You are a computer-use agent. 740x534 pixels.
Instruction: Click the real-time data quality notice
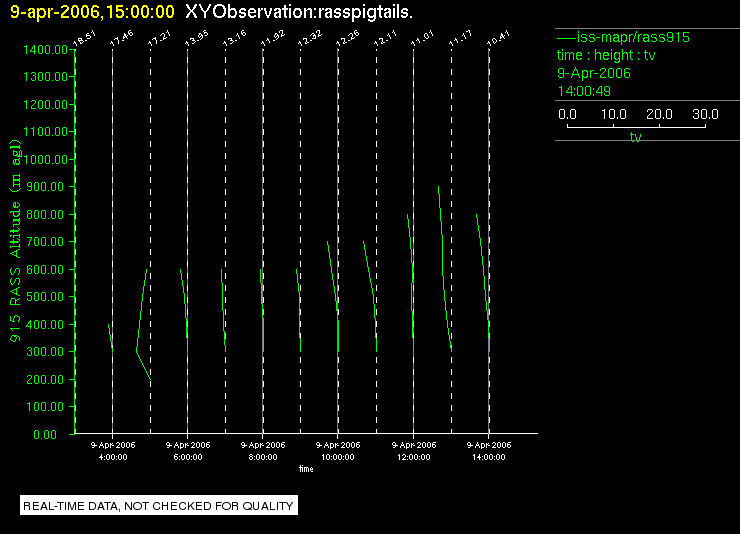[x=159, y=506]
